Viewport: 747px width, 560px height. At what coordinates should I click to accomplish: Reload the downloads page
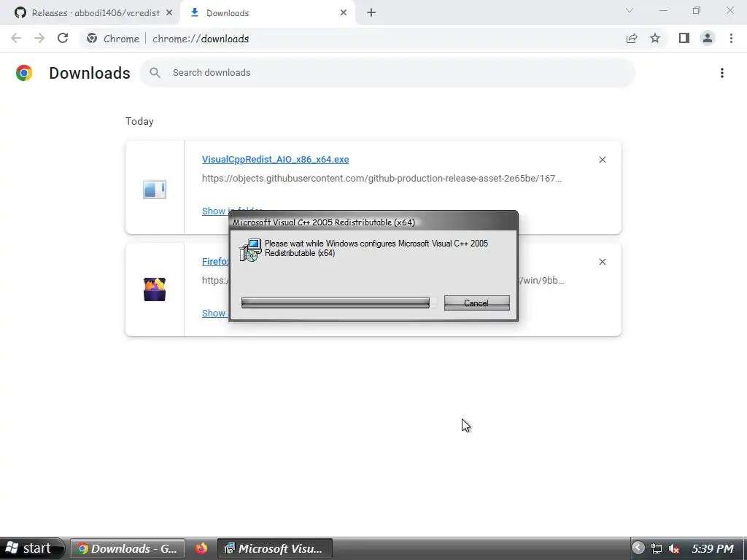(x=63, y=39)
